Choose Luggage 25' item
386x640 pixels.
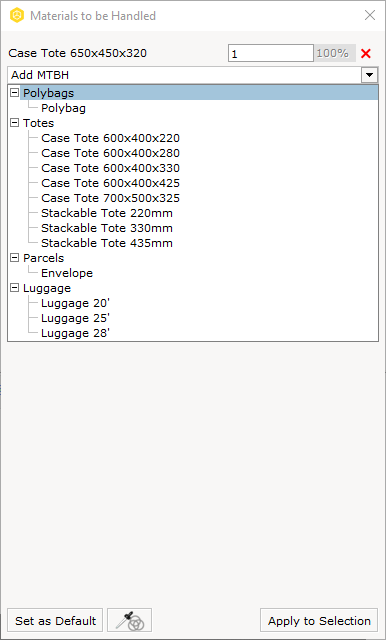click(75, 318)
